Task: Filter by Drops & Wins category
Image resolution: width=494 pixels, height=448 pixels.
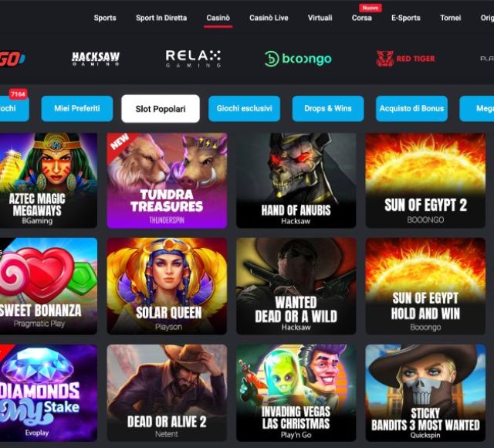Action: click(328, 108)
